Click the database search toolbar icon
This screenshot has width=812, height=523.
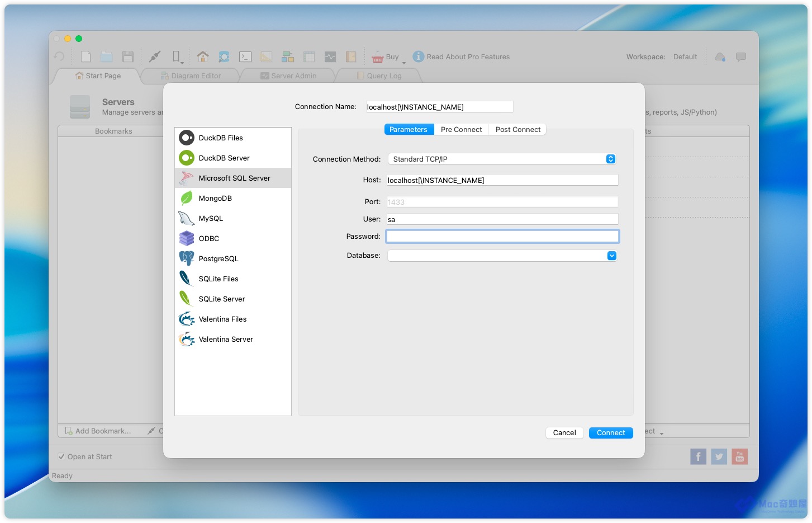pyautogui.click(x=224, y=56)
